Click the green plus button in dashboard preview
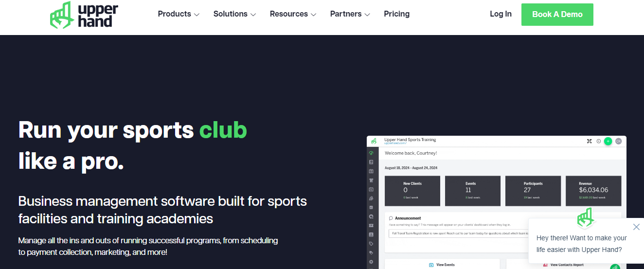Image resolution: width=644 pixels, height=269 pixels. pyautogui.click(x=608, y=141)
